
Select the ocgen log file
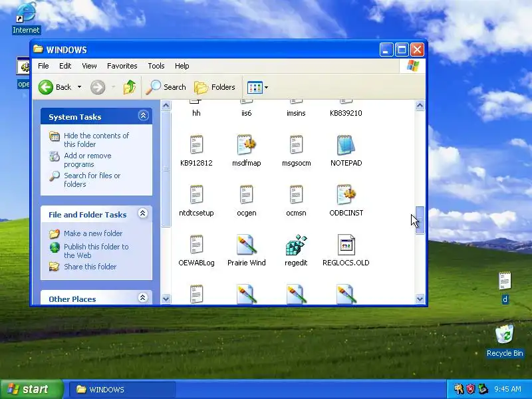(x=246, y=195)
